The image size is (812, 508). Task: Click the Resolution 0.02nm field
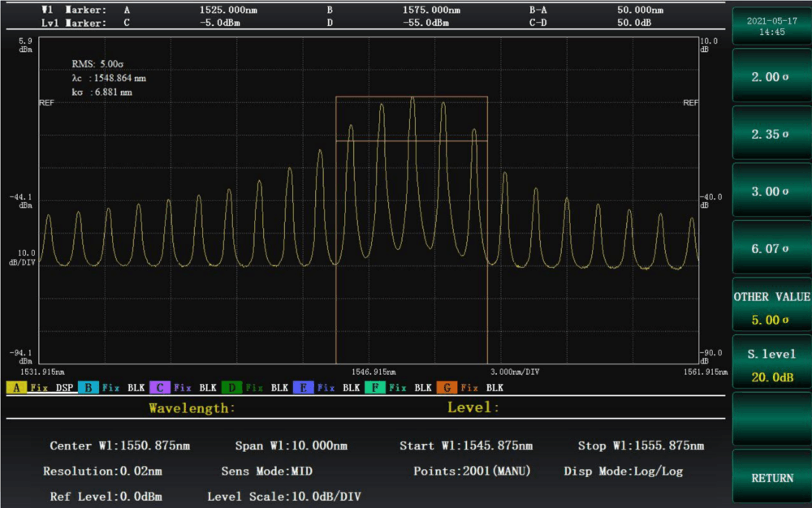tap(102, 471)
